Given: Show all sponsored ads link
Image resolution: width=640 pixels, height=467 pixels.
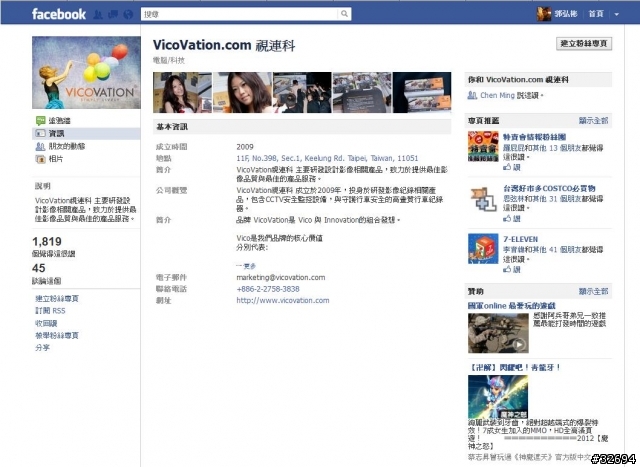Looking at the screenshot, I should 593,291.
